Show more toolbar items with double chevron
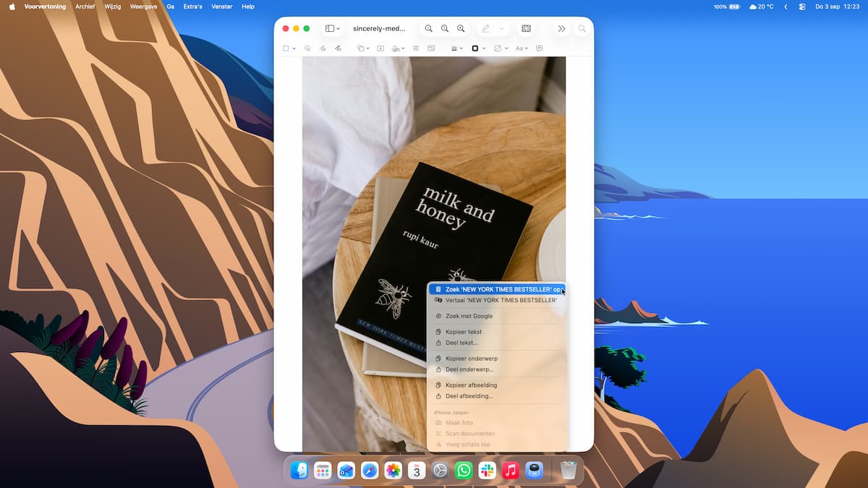This screenshot has height=488, width=868. click(561, 28)
